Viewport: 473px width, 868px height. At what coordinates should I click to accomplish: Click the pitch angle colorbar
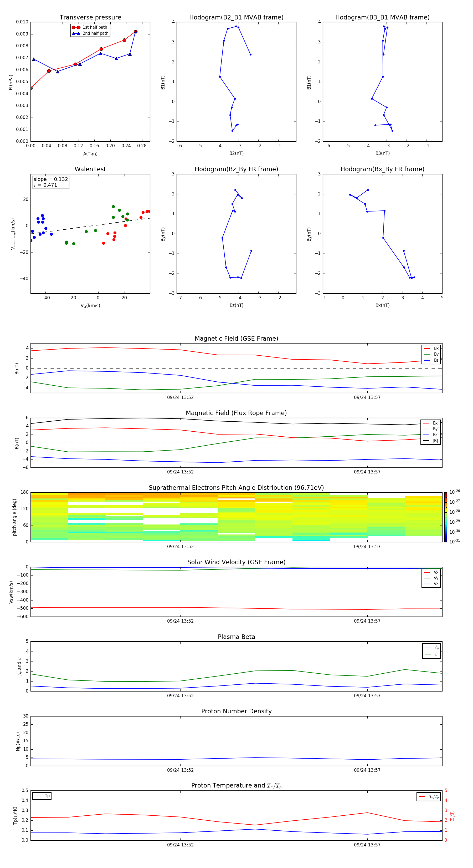446,517
